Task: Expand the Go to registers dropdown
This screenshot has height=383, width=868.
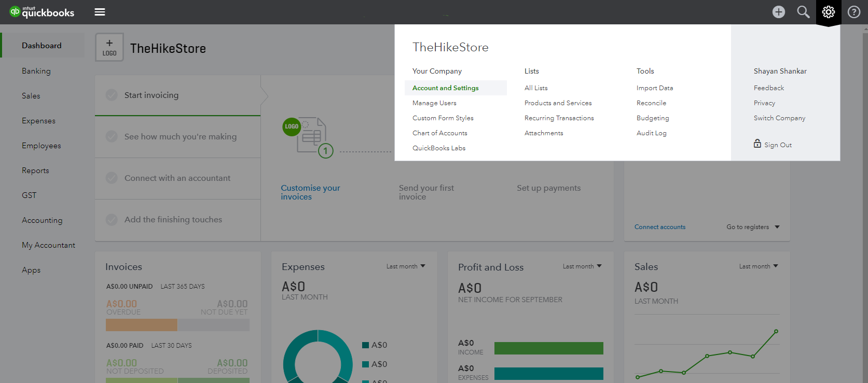Action: point(753,227)
